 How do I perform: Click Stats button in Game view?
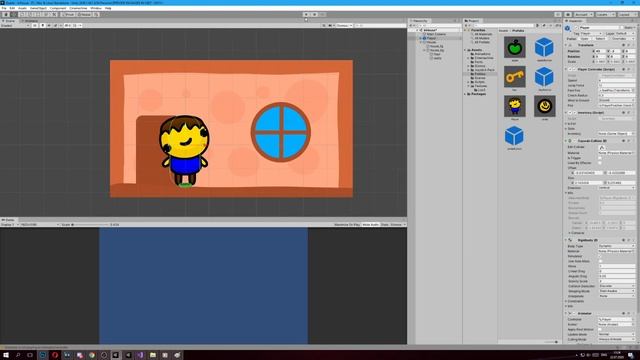tap(384, 224)
